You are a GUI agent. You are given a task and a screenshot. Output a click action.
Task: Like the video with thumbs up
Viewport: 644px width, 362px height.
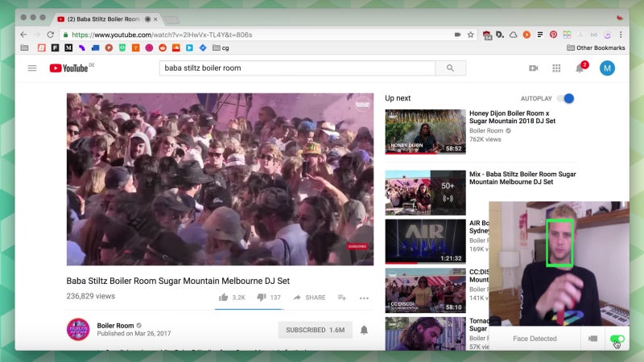click(223, 298)
